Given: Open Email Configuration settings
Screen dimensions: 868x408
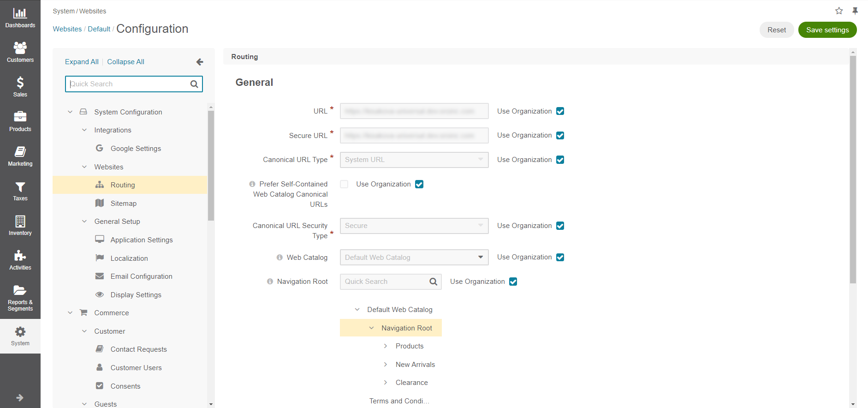Looking at the screenshot, I should coord(141,276).
